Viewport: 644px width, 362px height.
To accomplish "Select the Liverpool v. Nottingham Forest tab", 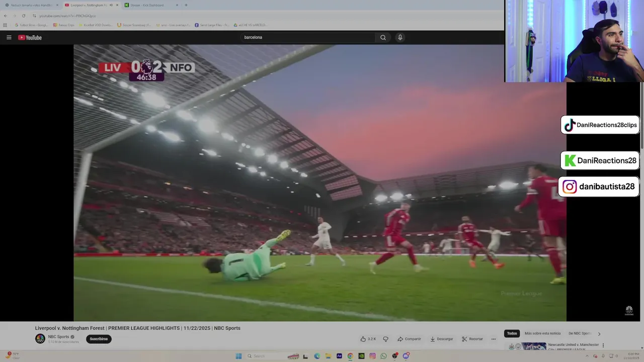I will click(89, 5).
